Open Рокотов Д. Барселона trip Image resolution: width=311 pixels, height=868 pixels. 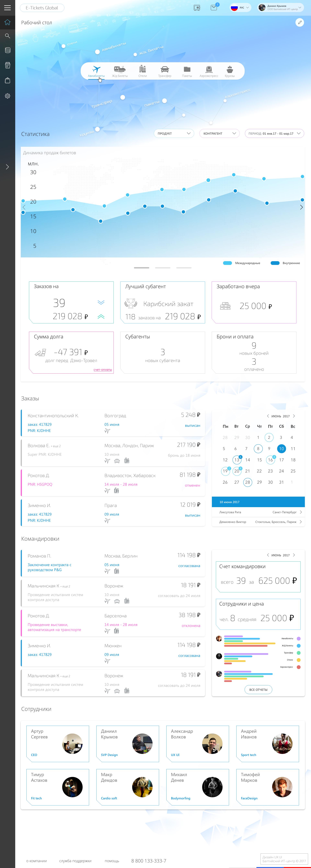point(113,623)
